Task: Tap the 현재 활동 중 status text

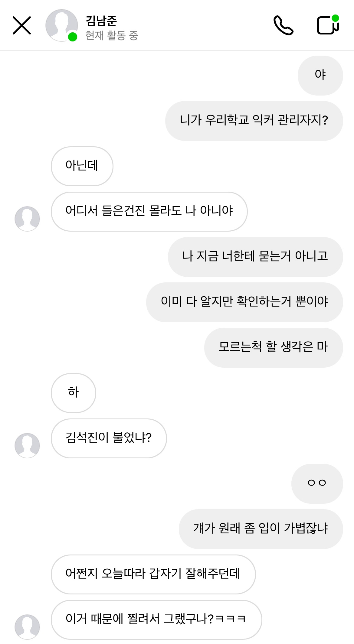Action: (112, 36)
